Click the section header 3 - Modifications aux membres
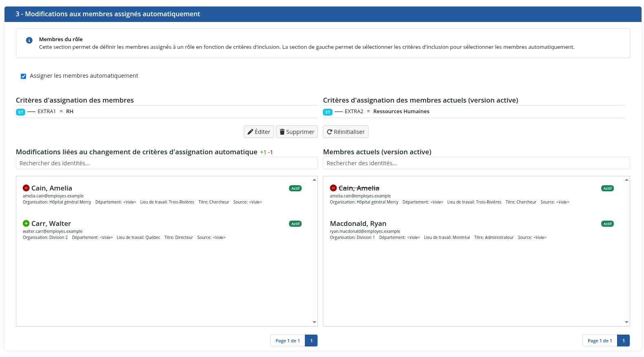Image resolution: width=644 pixels, height=357 pixels. pos(323,14)
